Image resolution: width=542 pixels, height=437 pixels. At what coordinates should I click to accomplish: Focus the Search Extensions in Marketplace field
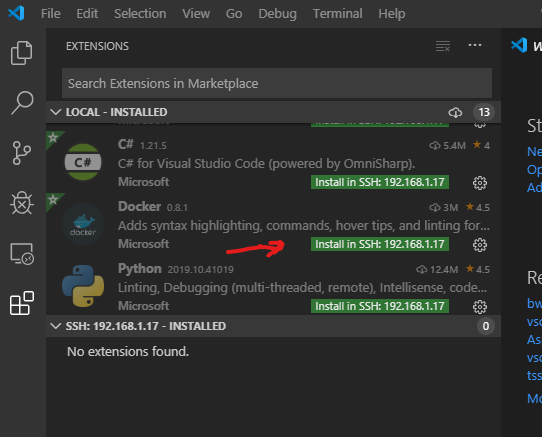(277, 83)
